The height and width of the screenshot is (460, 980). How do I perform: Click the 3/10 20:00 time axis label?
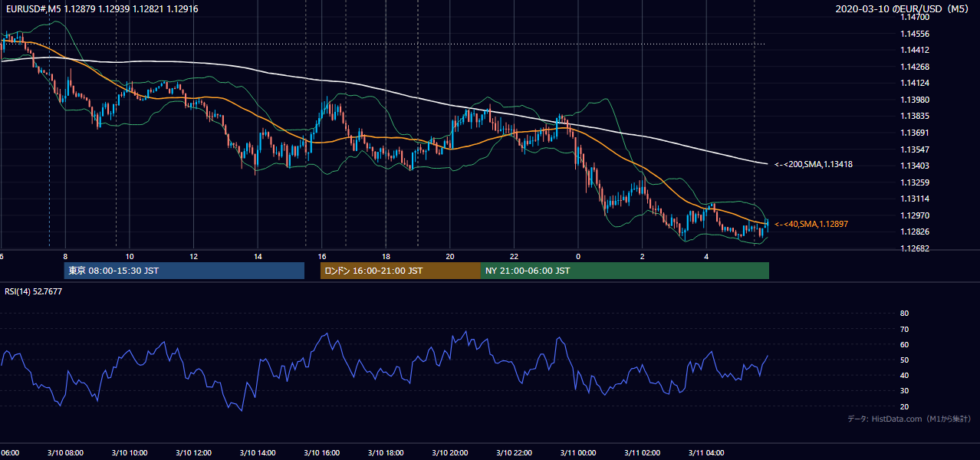pyautogui.click(x=451, y=452)
